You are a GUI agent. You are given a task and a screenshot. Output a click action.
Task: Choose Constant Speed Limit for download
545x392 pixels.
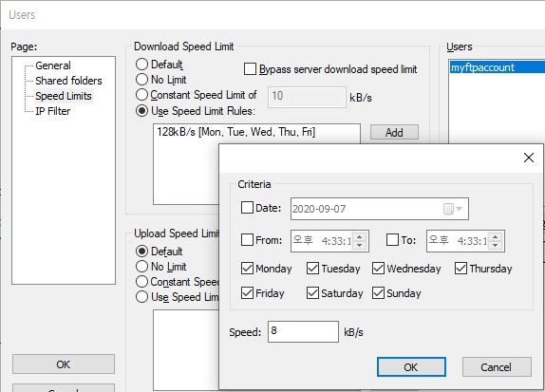[x=141, y=95]
